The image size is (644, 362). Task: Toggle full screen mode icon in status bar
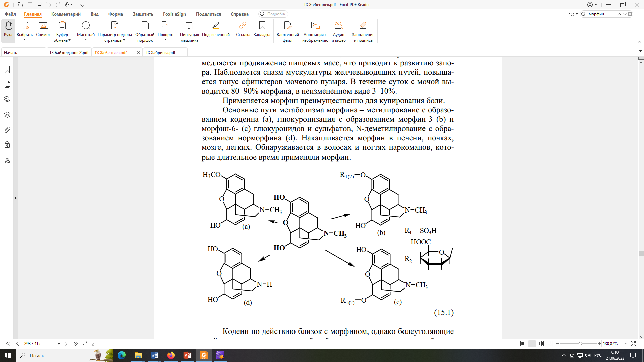[633, 344]
